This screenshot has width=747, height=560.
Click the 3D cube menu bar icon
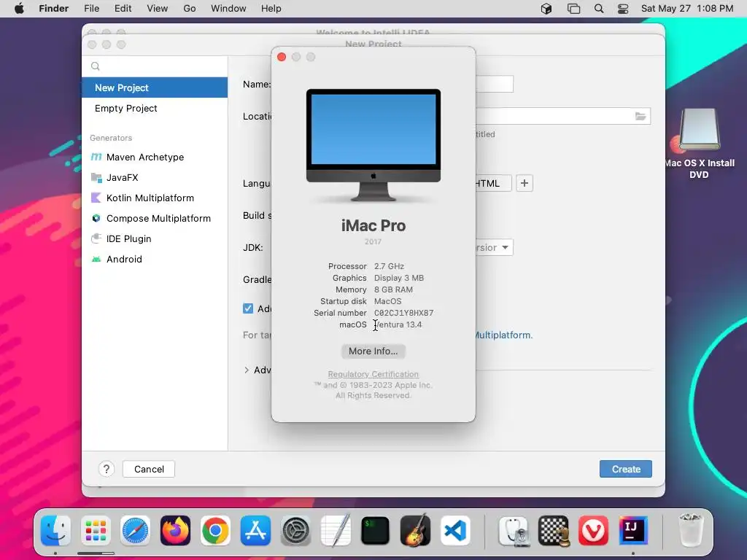pos(546,9)
